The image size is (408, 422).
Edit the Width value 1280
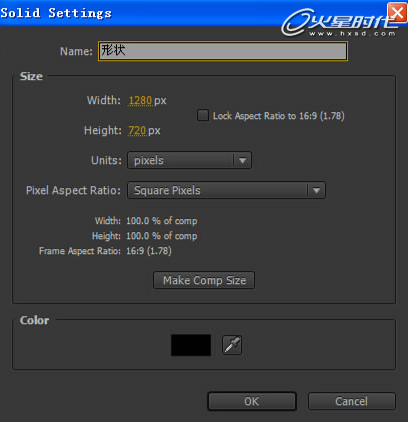coord(140,100)
